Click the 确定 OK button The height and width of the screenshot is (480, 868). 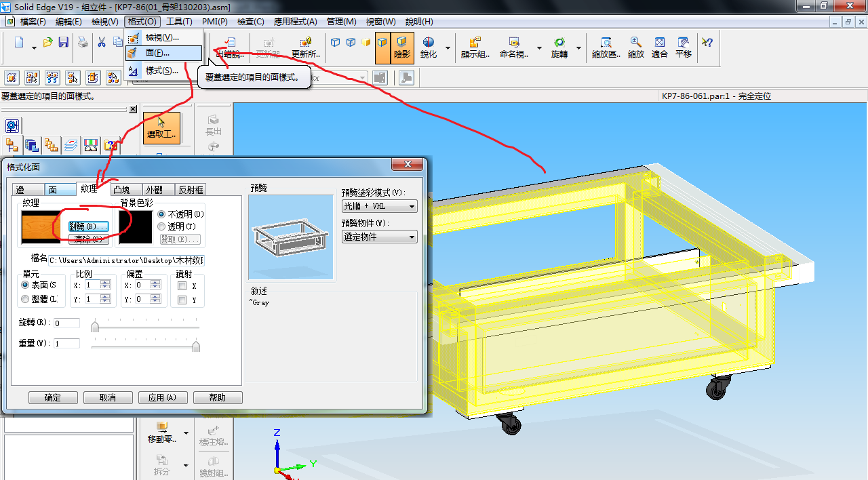pos(53,398)
